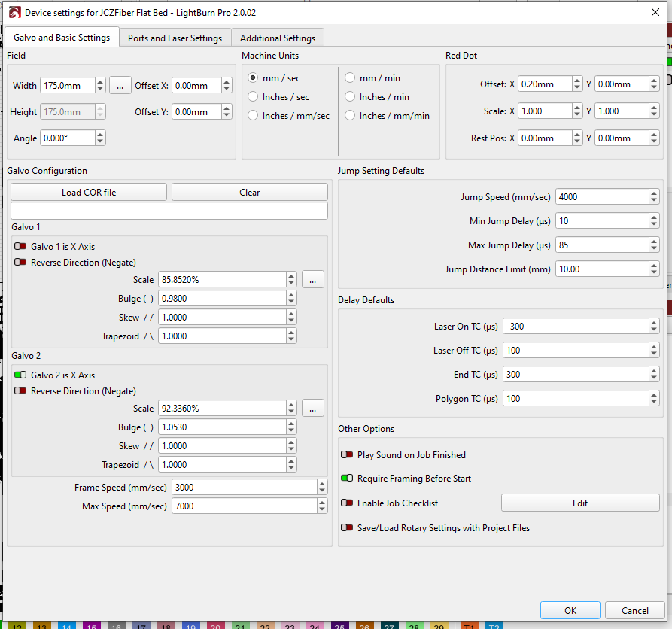Enable Play Sound on Job Finished
The image size is (672, 629).
click(347, 455)
